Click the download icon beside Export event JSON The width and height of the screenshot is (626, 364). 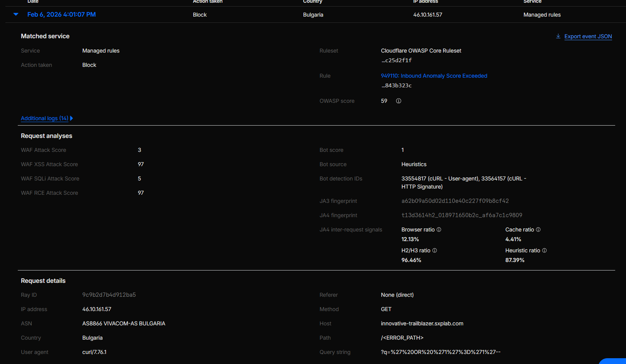click(558, 36)
